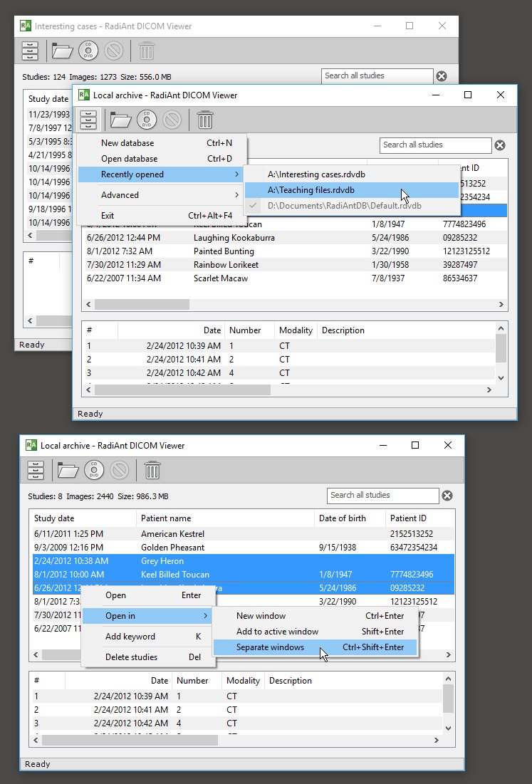The height and width of the screenshot is (784, 532).
Task: Select Grey Heron study row
Action: pos(243,561)
